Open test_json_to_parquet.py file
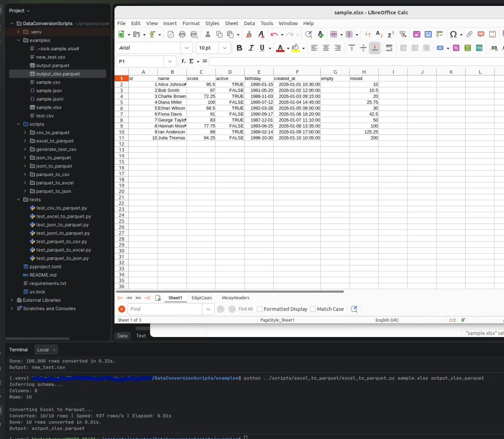This screenshot has width=504, height=439. tap(62, 225)
